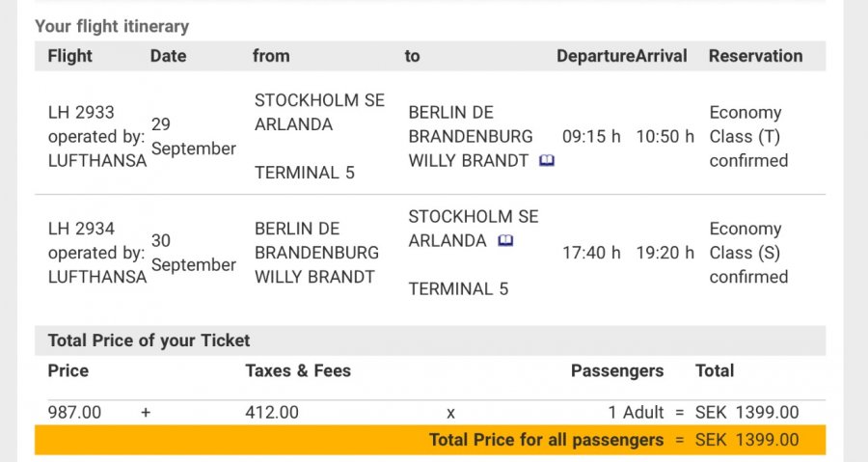Click the Date column header
Screen dimensions: 868x462
pyautogui.click(x=168, y=56)
